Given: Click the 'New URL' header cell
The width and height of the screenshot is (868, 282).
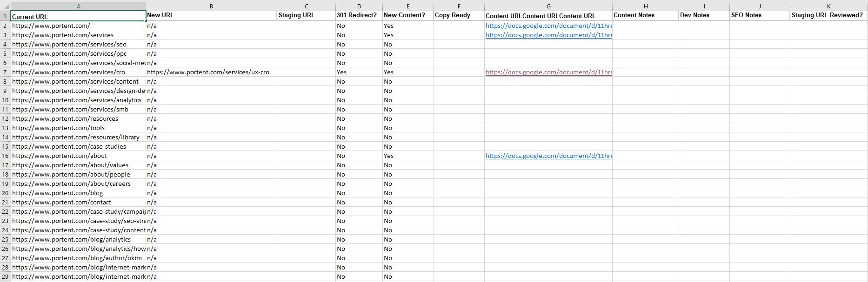Looking at the screenshot, I should tap(211, 15).
